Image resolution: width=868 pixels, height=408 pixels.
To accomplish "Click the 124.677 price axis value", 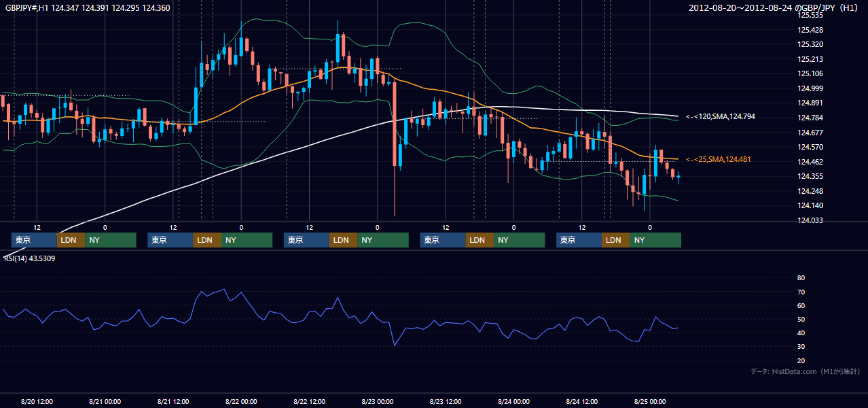I will tap(810, 133).
